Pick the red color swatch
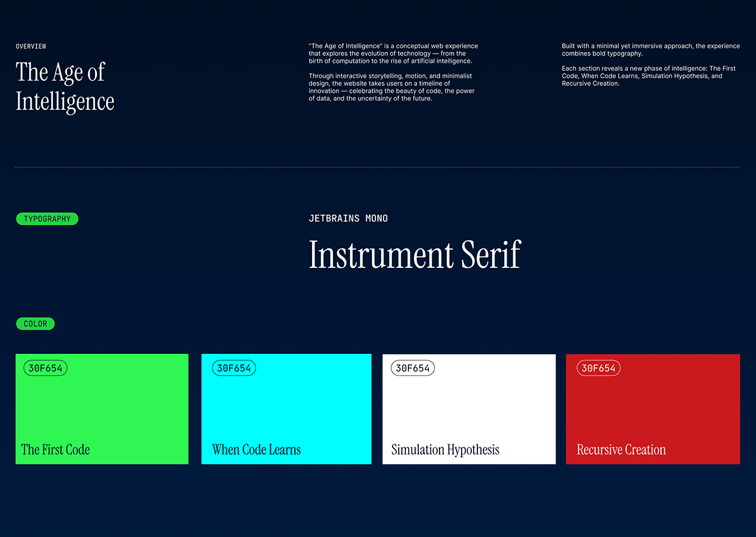 coord(652,409)
